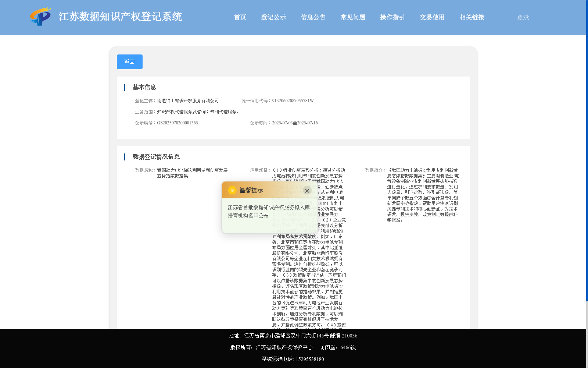Viewport: 588px width, 368px height.
Task: Navigate to 操作指引
Action: tap(392, 17)
